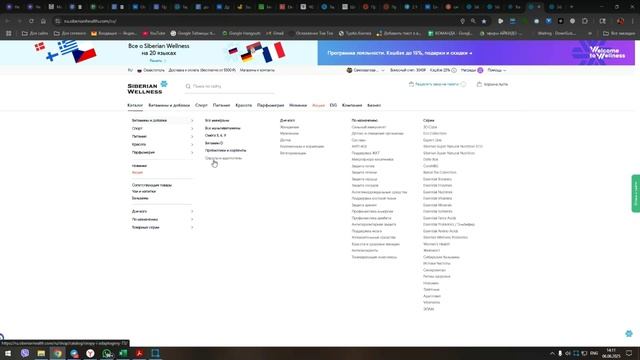Click the browser reload button
Viewport: 640px width, 360px height.
click(31, 21)
